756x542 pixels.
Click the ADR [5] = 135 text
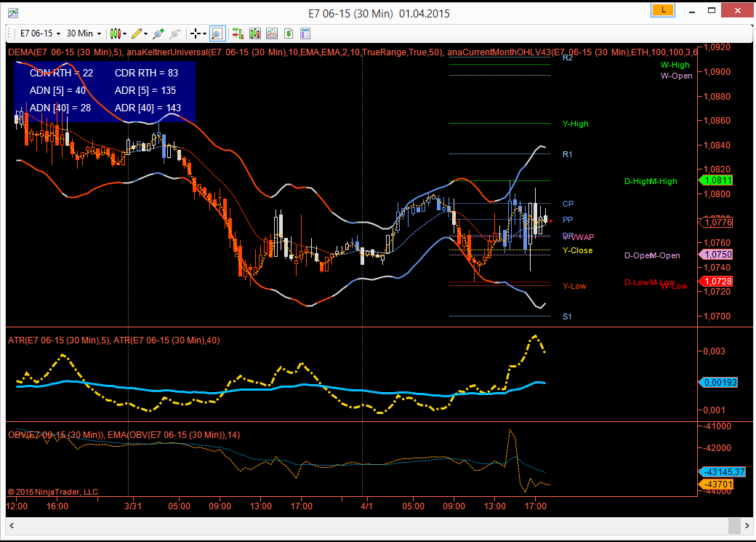pyautogui.click(x=145, y=90)
